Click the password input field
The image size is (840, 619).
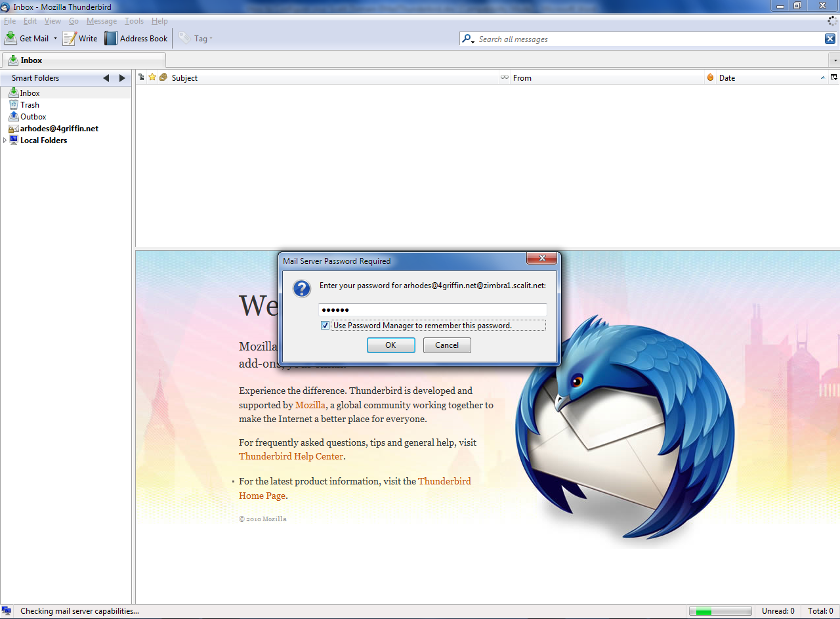pyautogui.click(x=432, y=310)
